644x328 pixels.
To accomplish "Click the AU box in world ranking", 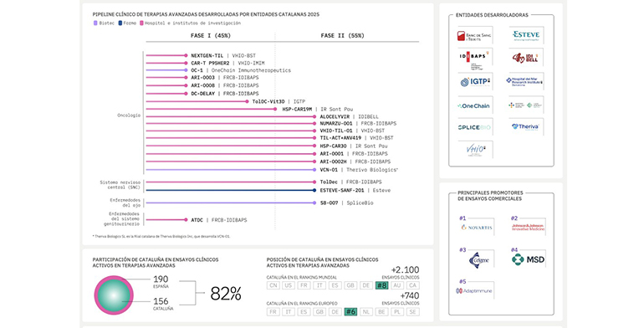I will point(396,285).
